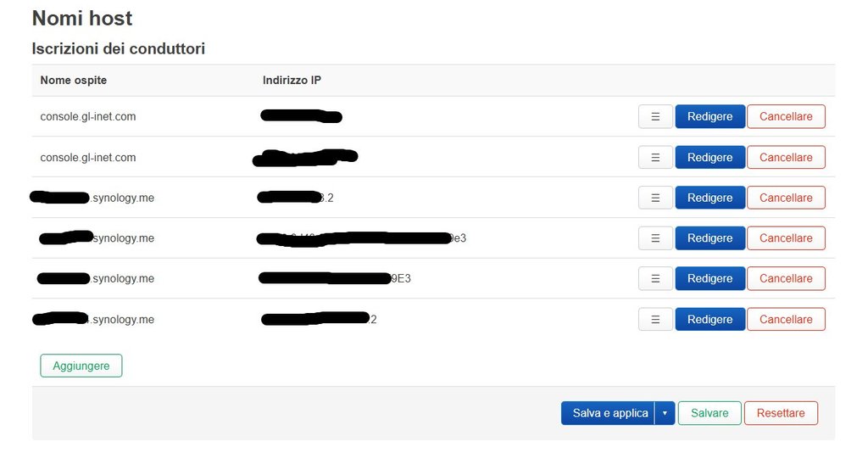Screen dimensions: 868x475
Task: Expand the Salva e applica dropdown arrow
Action: tap(665, 413)
